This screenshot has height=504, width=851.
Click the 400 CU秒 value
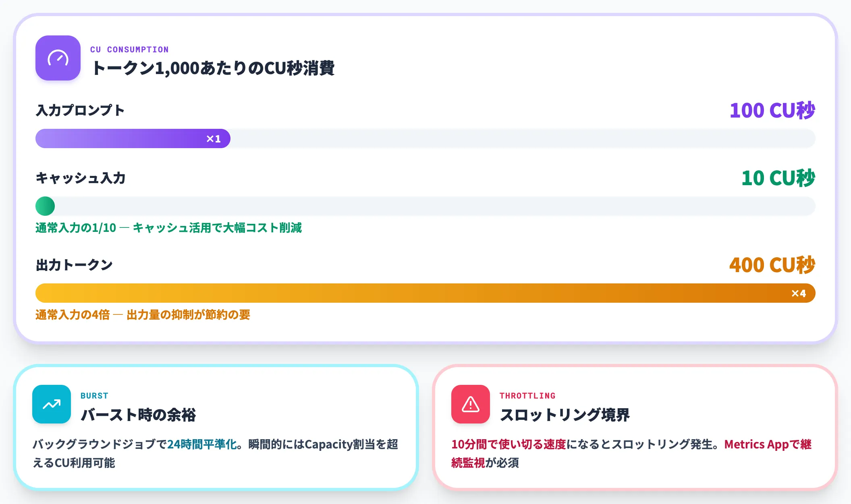(x=772, y=265)
